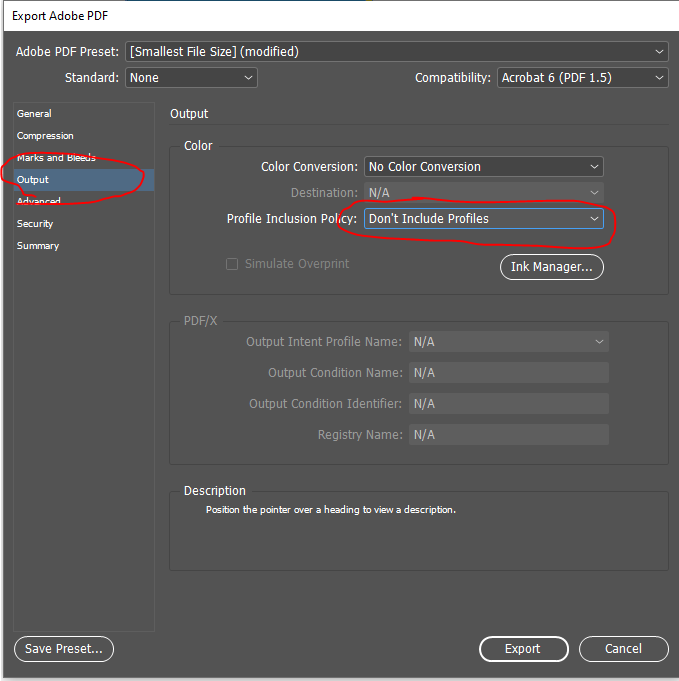Toggle the Simulate Overprint checkbox

232,264
